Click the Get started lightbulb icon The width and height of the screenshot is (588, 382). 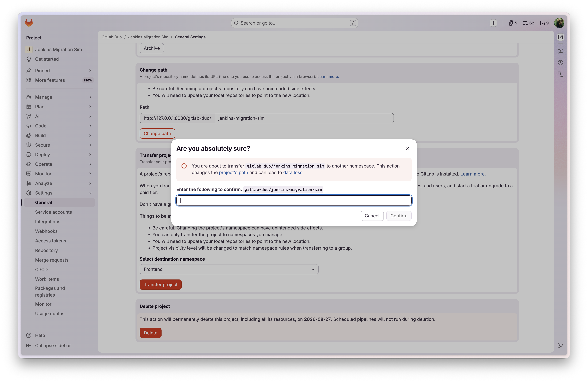[x=29, y=59]
